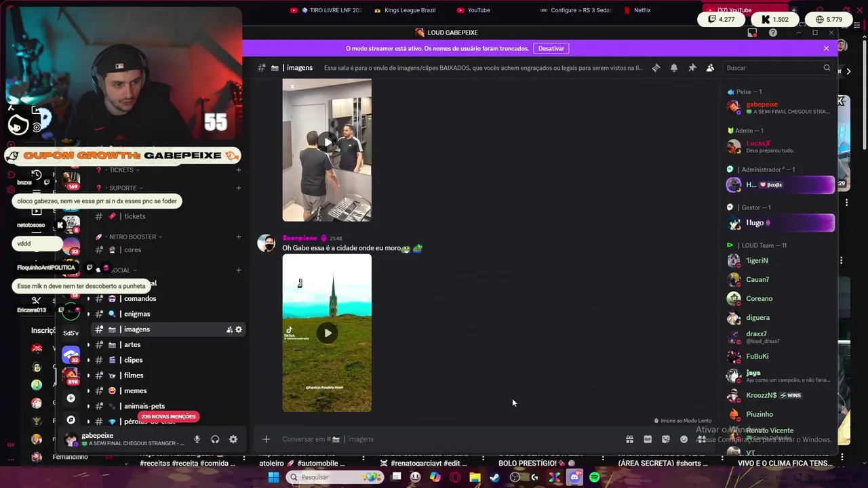Viewport: 868px width, 488px height.
Task: Open server icon with 898 badge
Action: click(x=71, y=375)
